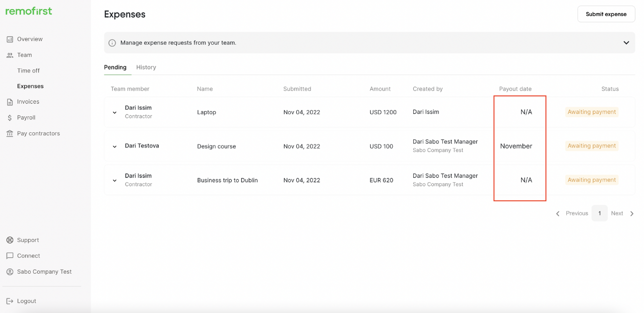
Task: Open the Sabo Company Test account
Action: click(44, 272)
